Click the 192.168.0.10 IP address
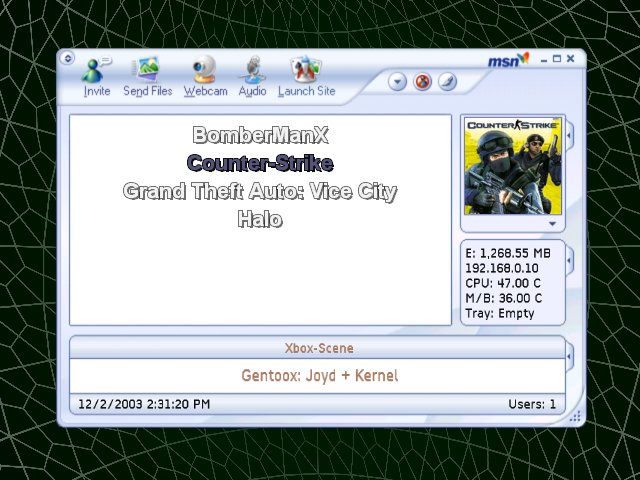This screenshot has height=480, width=640. coord(502,269)
